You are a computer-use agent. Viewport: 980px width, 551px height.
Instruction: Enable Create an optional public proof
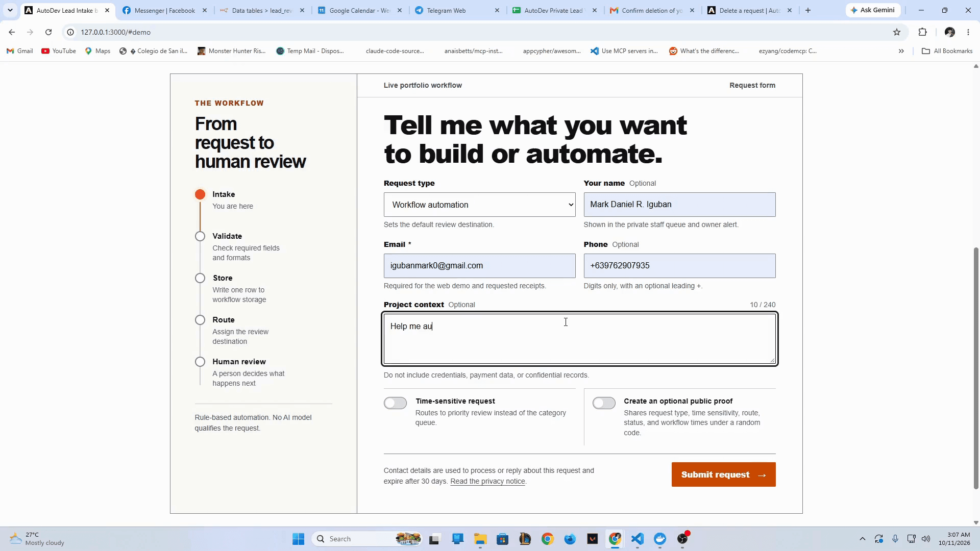(604, 403)
